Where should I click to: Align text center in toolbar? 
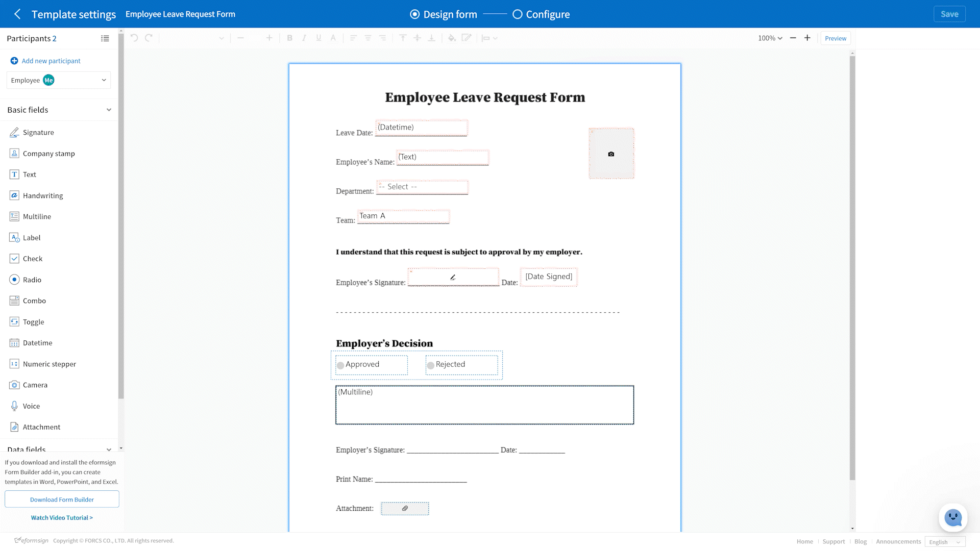coord(367,38)
